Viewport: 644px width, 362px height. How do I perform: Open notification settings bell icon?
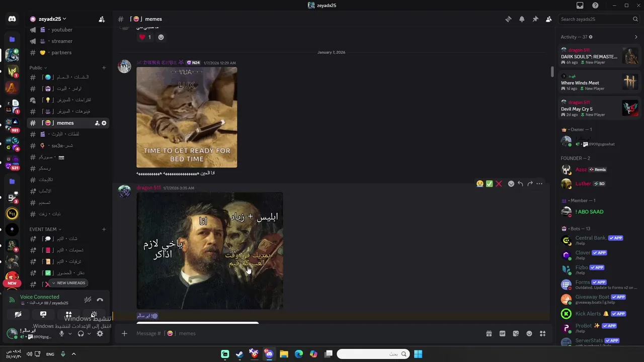point(522,19)
